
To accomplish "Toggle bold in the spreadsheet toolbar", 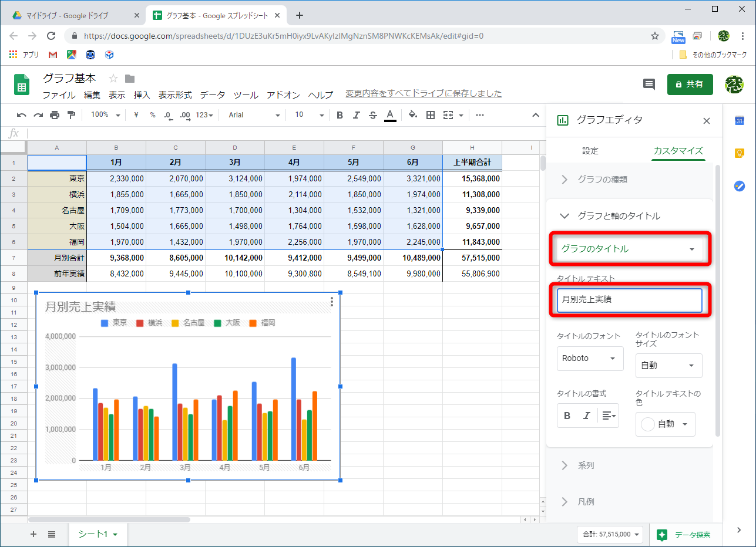I will pos(340,115).
